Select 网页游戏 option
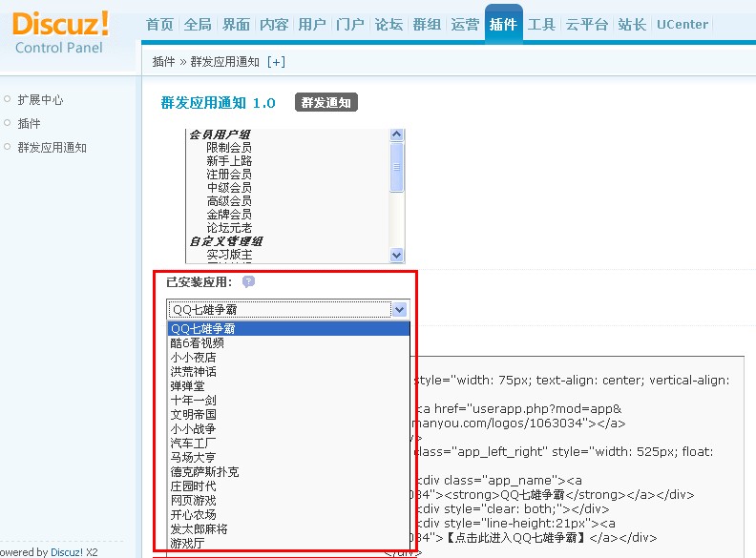756x558 pixels. [288, 500]
